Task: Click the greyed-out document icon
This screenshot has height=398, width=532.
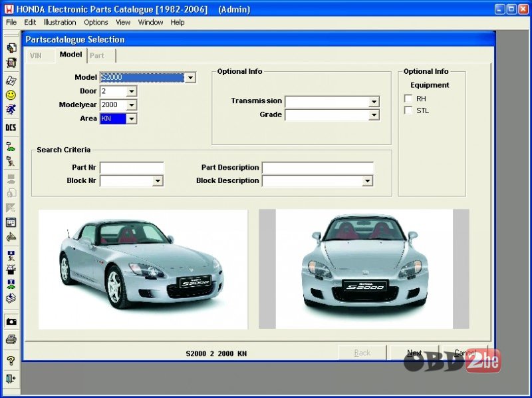Action: (11, 193)
